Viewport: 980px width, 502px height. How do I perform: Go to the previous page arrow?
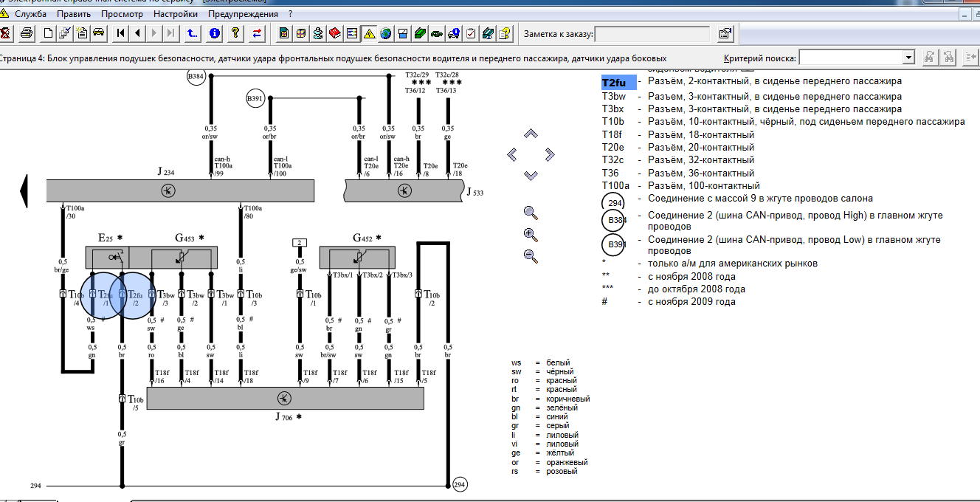(138, 33)
